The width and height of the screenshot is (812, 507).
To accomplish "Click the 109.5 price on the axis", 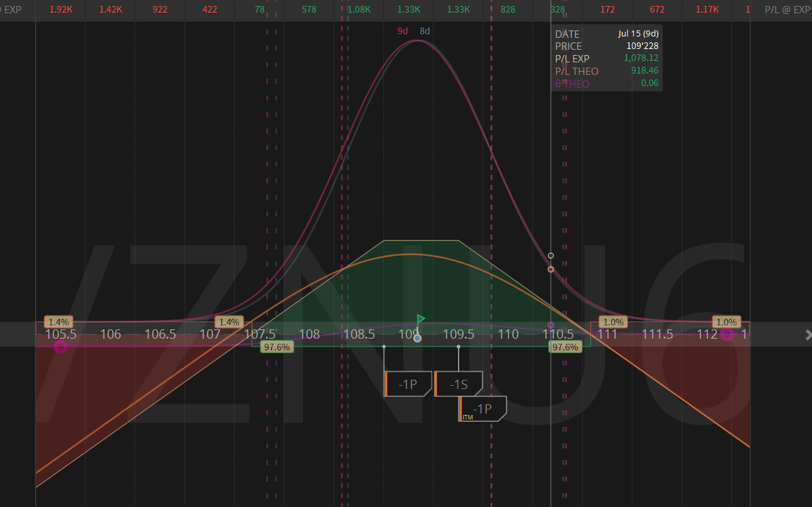I will [459, 334].
